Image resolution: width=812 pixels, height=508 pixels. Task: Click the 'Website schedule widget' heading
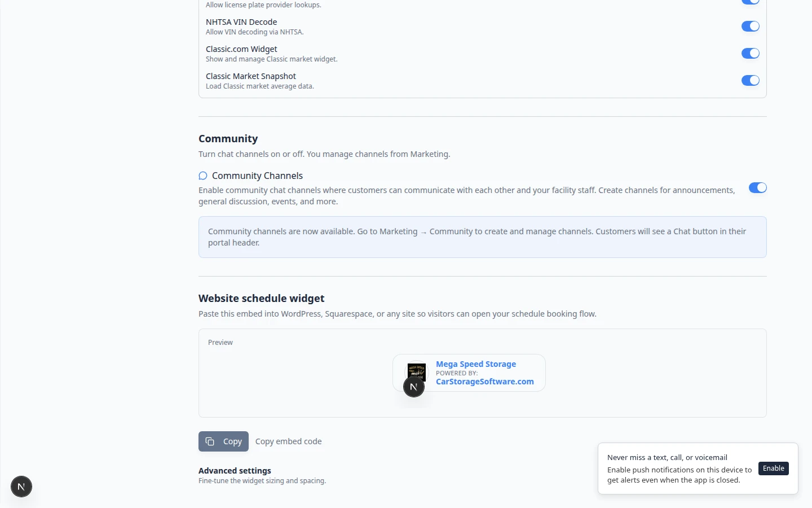(x=262, y=298)
